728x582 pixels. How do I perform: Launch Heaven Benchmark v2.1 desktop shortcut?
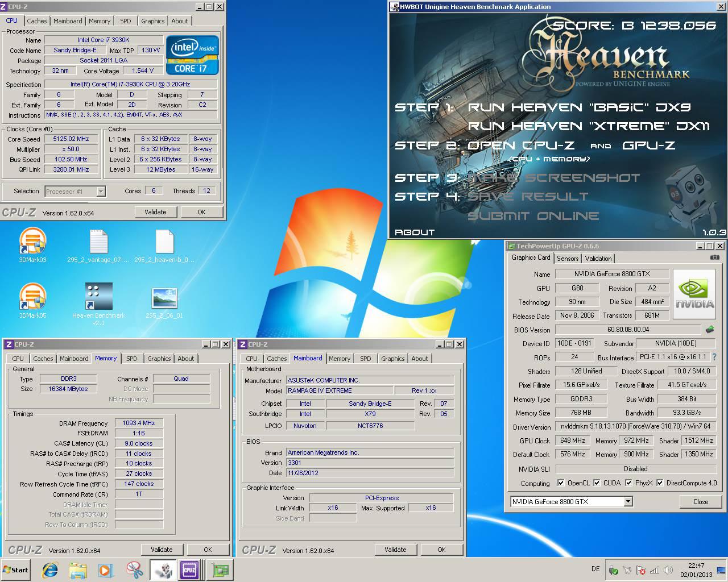tap(98, 304)
